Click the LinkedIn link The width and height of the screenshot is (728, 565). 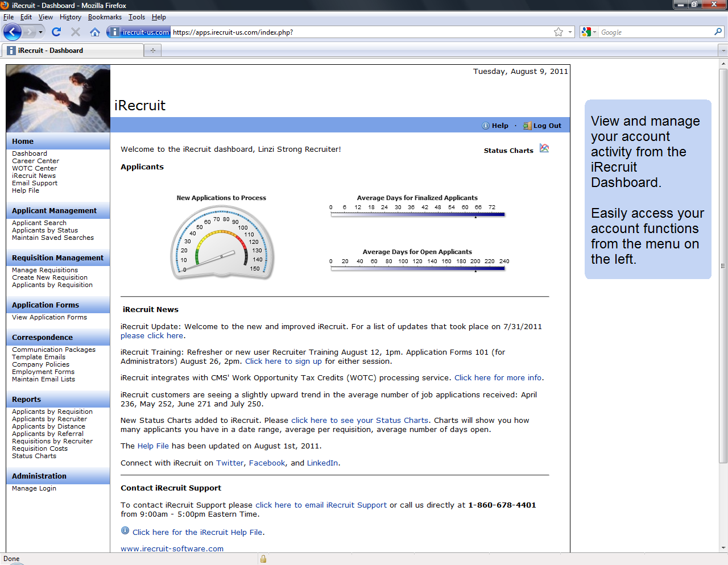point(322,463)
